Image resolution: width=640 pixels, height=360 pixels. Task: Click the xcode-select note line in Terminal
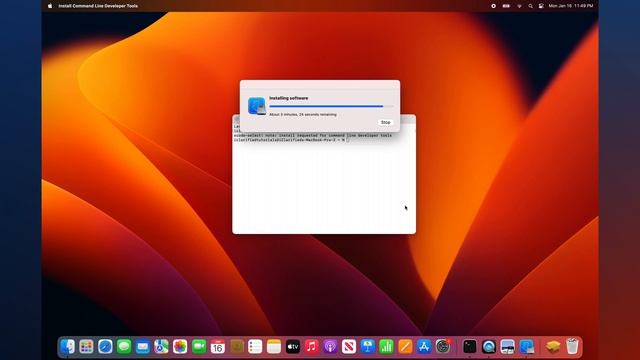point(313,135)
